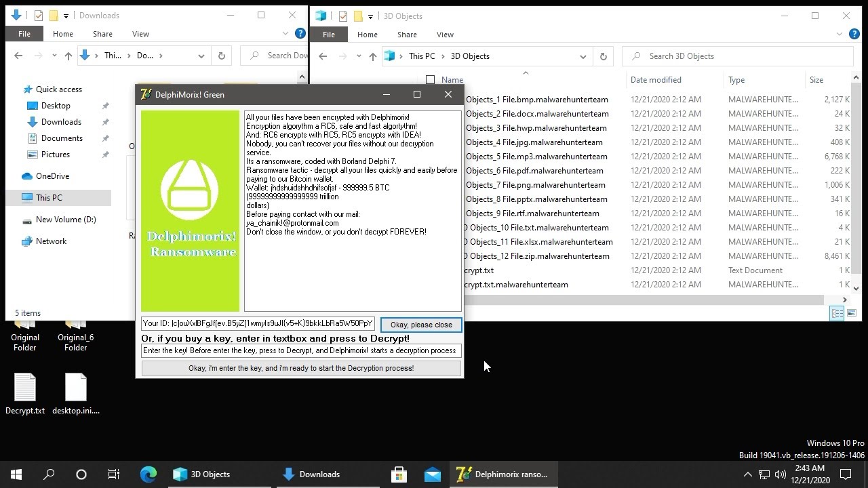This screenshot has height=488, width=868.
Task: Go up one level in 3D Objects window
Action: point(372,56)
